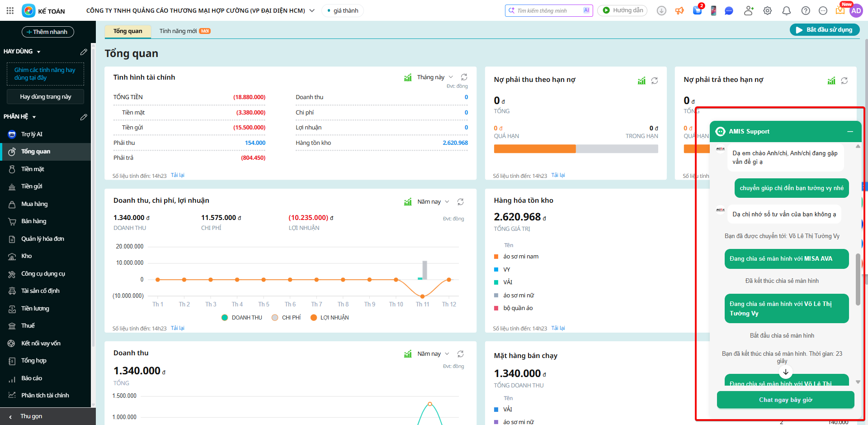Open the help question mark icon
868x425 pixels.
[805, 11]
